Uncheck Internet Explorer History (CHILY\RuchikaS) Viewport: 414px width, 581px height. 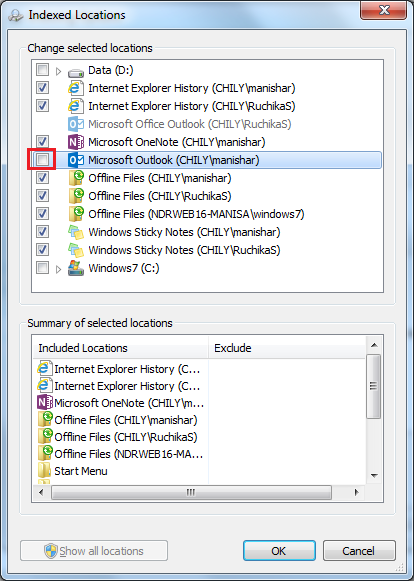click(x=42, y=106)
